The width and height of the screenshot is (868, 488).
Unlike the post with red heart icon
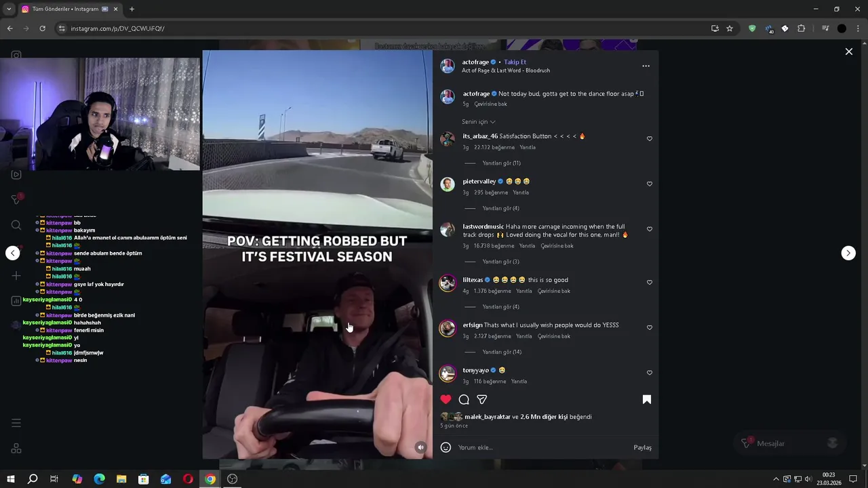point(446,400)
